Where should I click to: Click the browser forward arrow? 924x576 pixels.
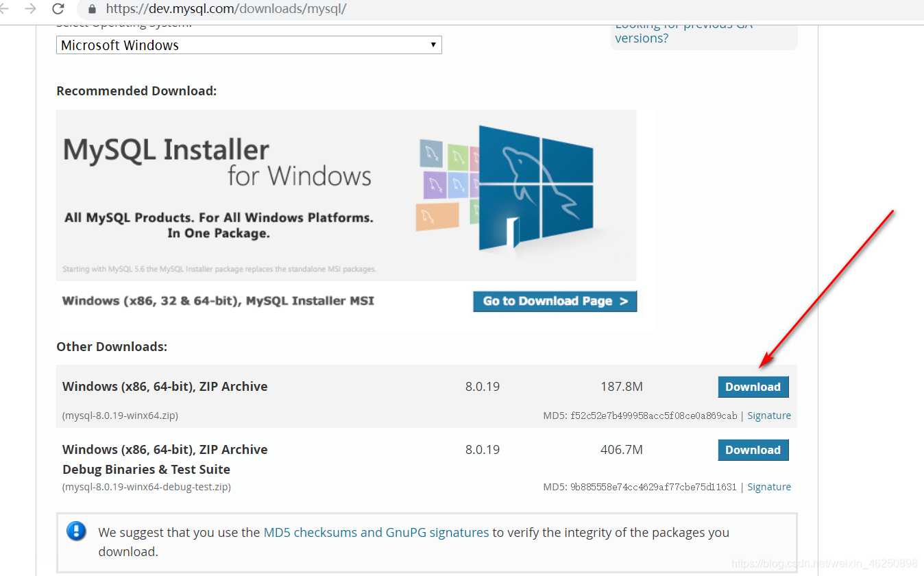30,9
